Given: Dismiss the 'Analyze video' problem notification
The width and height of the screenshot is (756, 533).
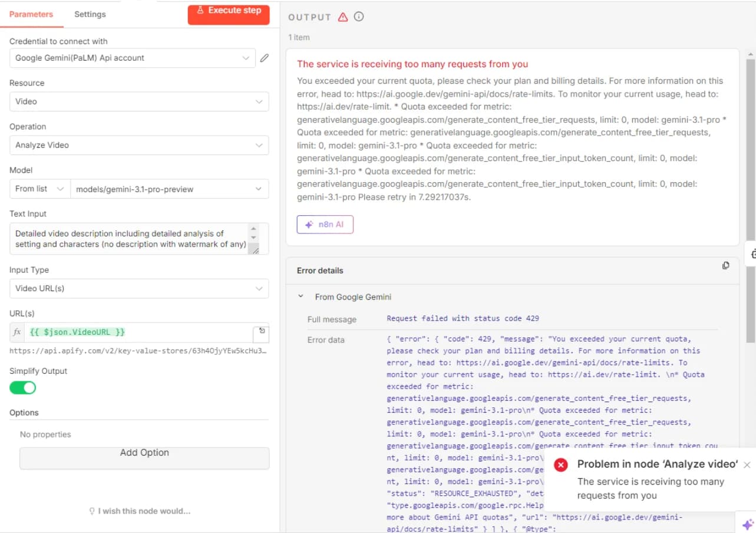Looking at the screenshot, I should click(x=747, y=465).
